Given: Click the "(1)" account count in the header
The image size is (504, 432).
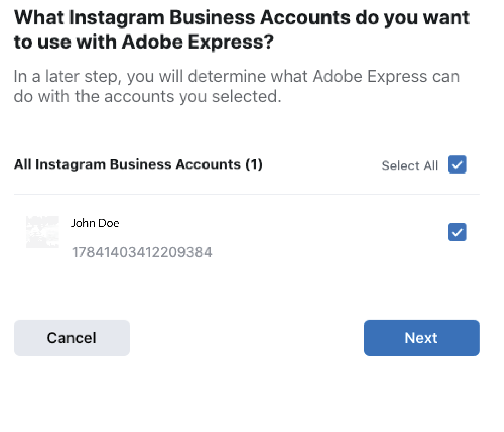Looking at the screenshot, I should [x=254, y=165].
